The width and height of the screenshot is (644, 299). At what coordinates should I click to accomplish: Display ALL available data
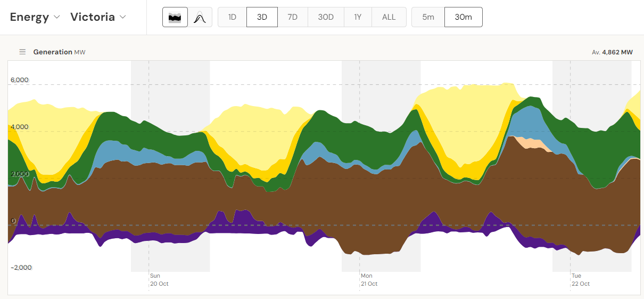[389, 17]
